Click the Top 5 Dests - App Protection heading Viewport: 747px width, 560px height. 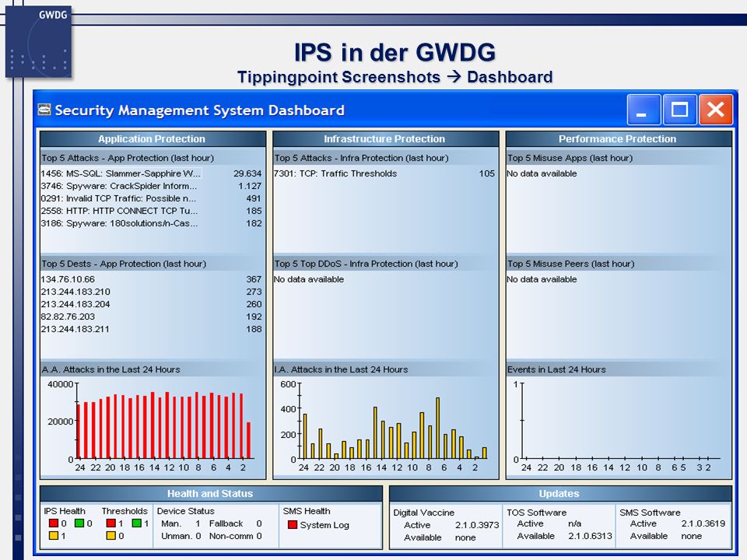click(124, 264)
